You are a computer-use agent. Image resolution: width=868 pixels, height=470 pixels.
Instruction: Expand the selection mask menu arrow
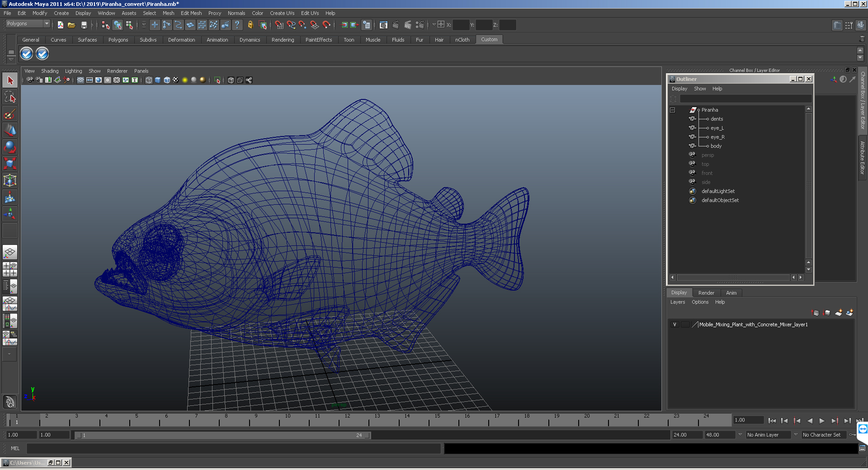point(144,25)
